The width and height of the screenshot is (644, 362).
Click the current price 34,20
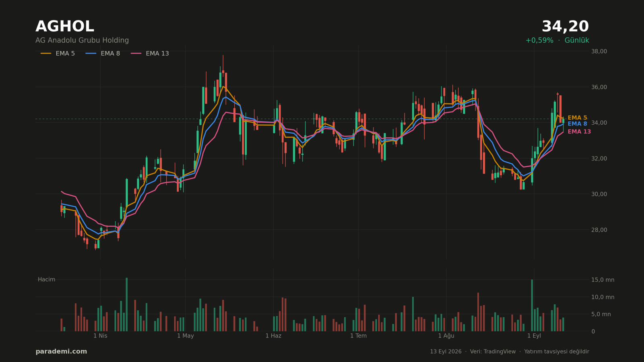click(x=565, y=27)
